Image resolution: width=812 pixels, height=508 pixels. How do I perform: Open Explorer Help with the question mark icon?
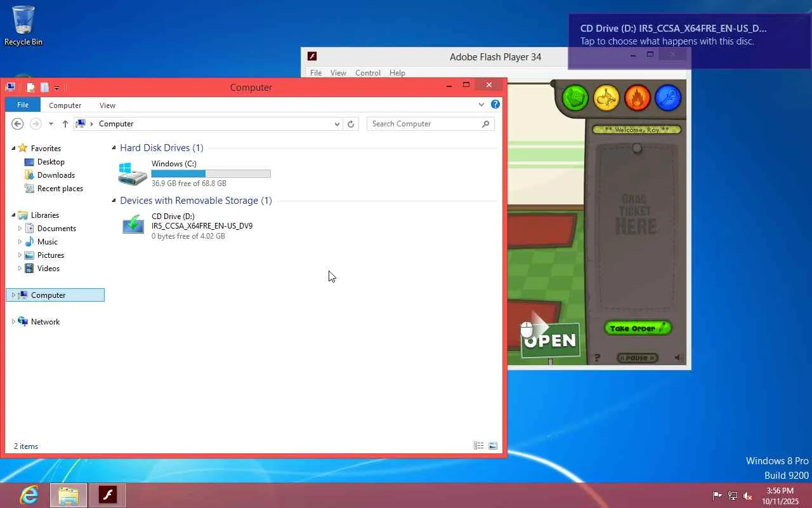click(495, 105)
